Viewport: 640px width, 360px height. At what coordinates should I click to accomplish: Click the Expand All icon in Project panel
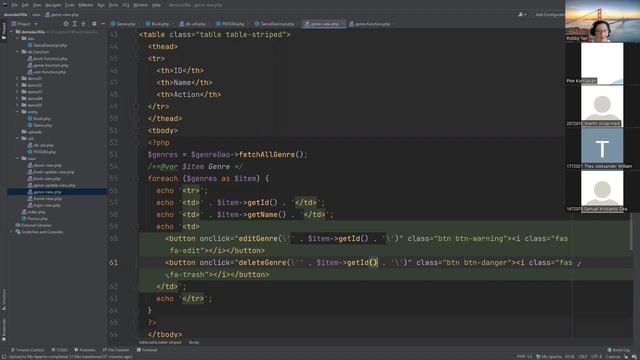(75, 24)
